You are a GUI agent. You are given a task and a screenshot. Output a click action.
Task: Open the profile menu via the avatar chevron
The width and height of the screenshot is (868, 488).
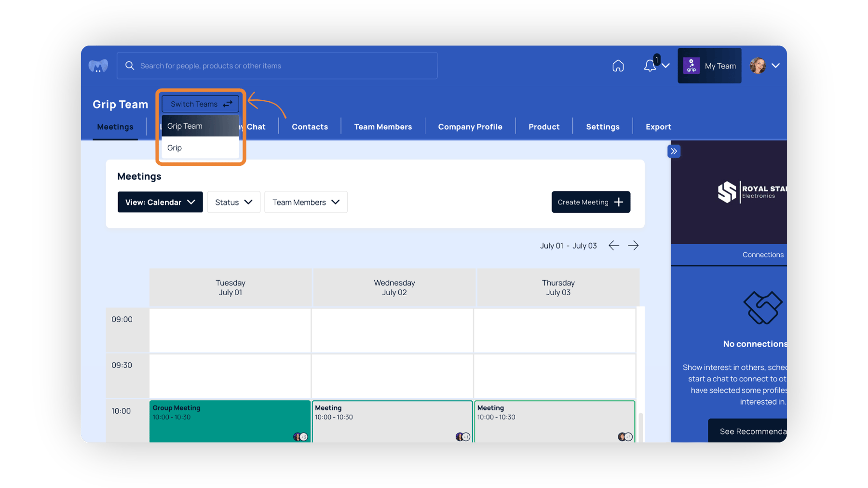click(x=776, y=66)
